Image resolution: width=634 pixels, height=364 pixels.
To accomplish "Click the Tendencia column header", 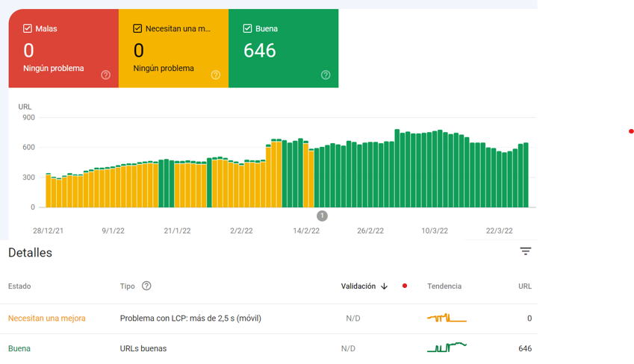I will (444, 286).
